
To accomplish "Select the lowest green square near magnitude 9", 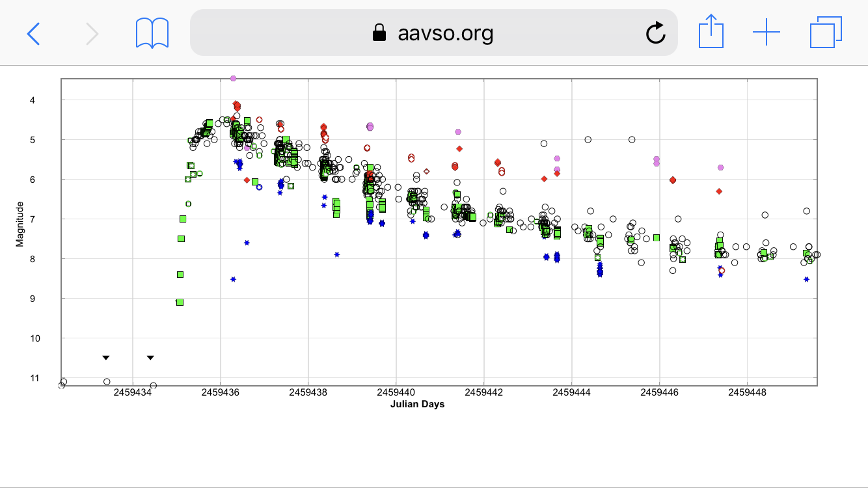I will click(180, 302).
